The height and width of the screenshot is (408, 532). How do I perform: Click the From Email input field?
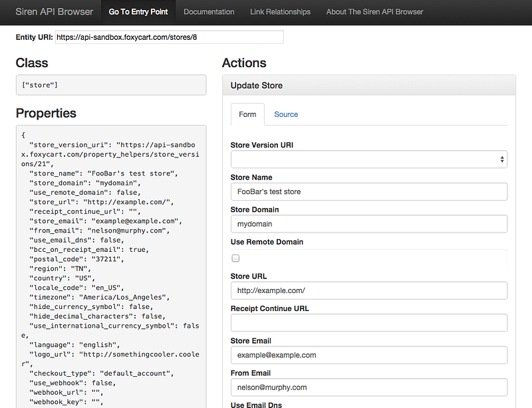tap(369, 387)
